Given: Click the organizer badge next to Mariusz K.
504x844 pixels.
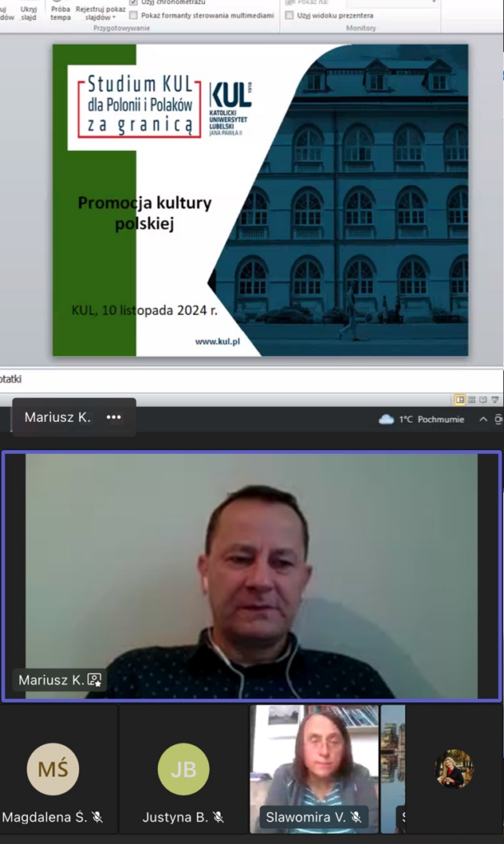Looking at the screenshot, I should click(x=95, y=680).
